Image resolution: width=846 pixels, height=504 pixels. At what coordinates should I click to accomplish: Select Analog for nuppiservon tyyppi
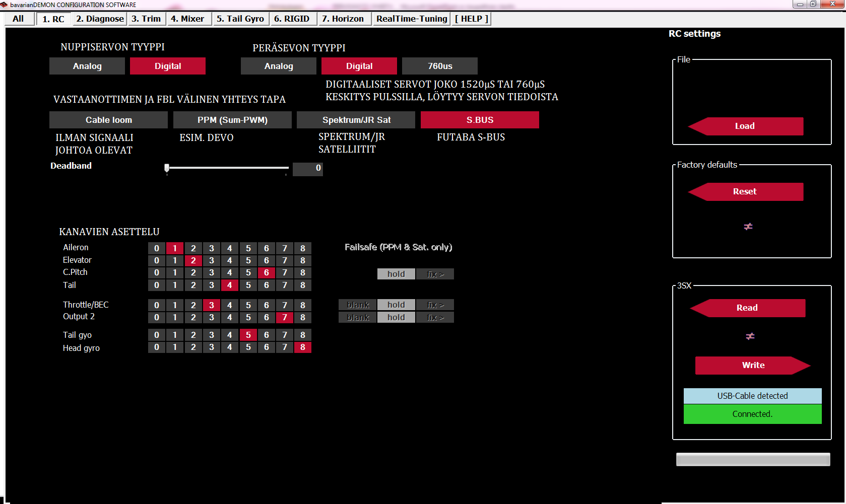(87, 66)
